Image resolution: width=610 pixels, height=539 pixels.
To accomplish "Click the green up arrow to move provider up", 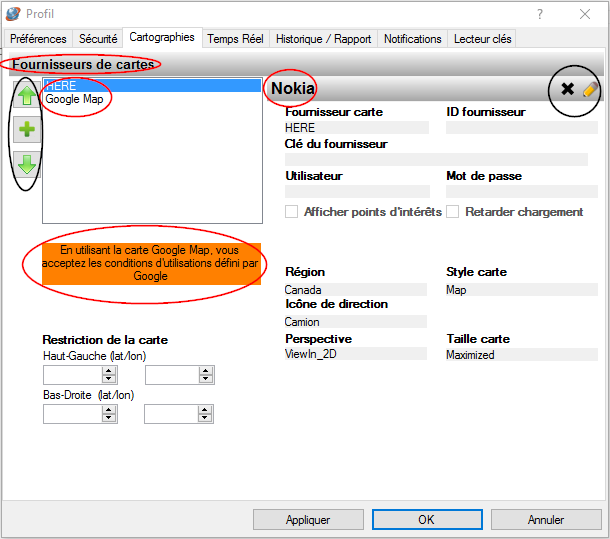I will point(27,96).
